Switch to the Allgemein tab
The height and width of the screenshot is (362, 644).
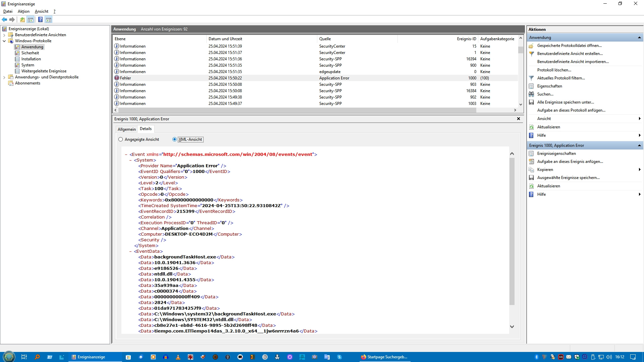126,129
